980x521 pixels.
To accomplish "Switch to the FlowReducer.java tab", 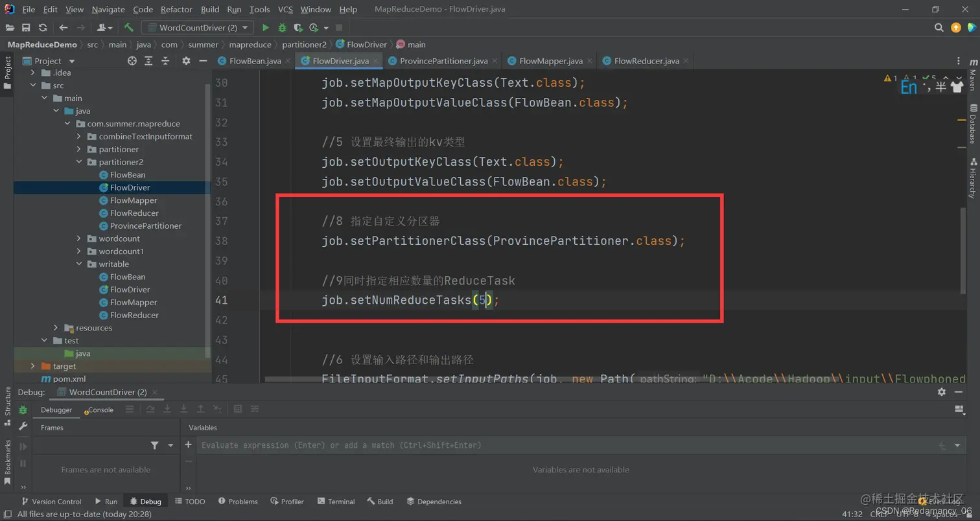I will coord(646,61).
